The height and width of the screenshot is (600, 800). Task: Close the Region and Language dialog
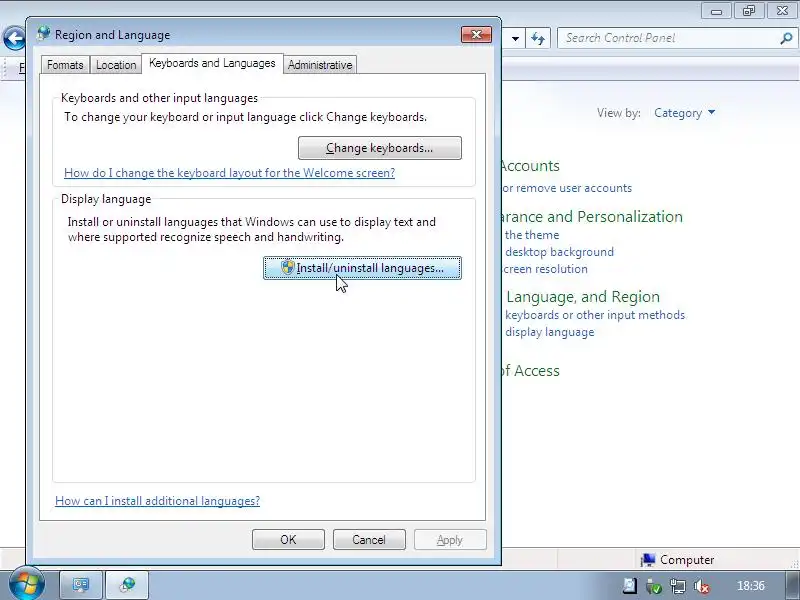click(477, 35)
